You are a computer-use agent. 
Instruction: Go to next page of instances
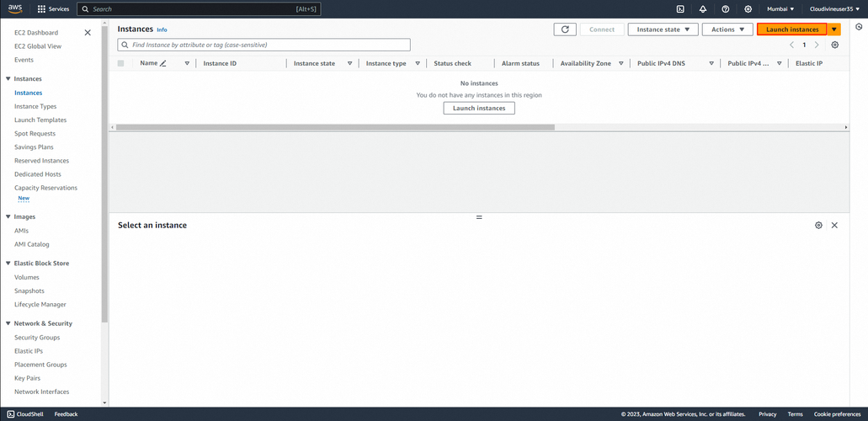(x=817, y=45)
